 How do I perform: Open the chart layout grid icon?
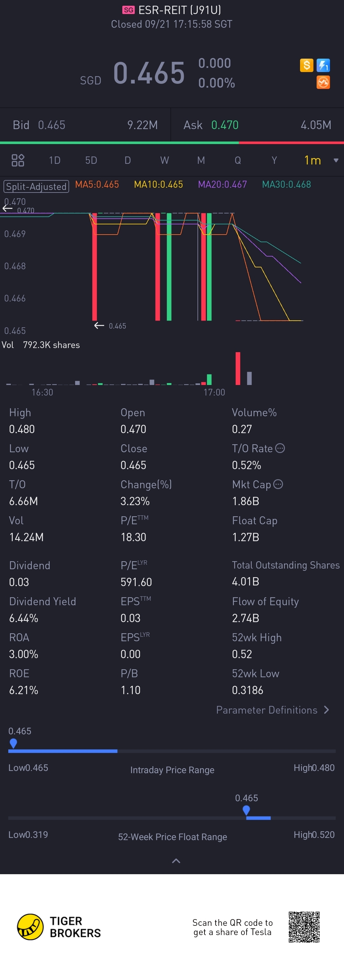point(18,160)
